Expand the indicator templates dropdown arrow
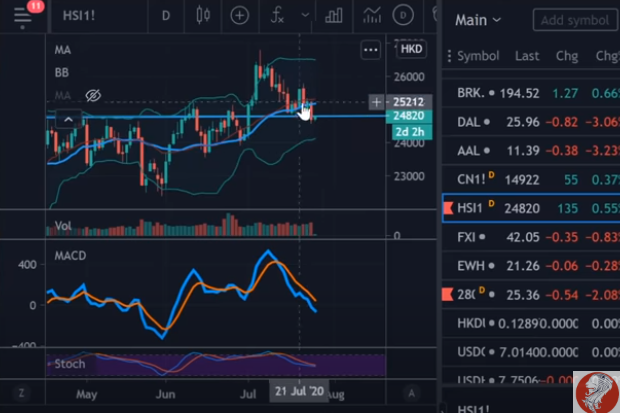This screenshot has height=413, width=620. [305, 16]
